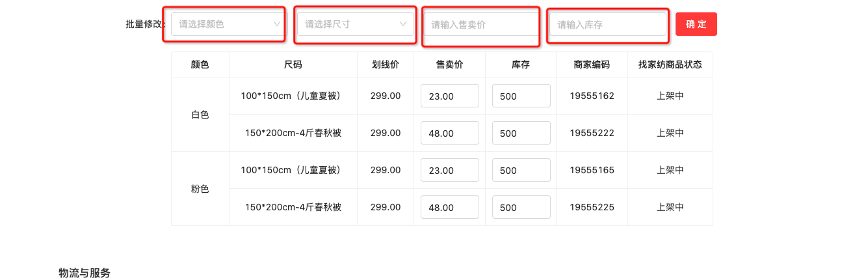Edit price 23.00 for white 100*150cm
The image size is (868, 280).
pos(450,96)
